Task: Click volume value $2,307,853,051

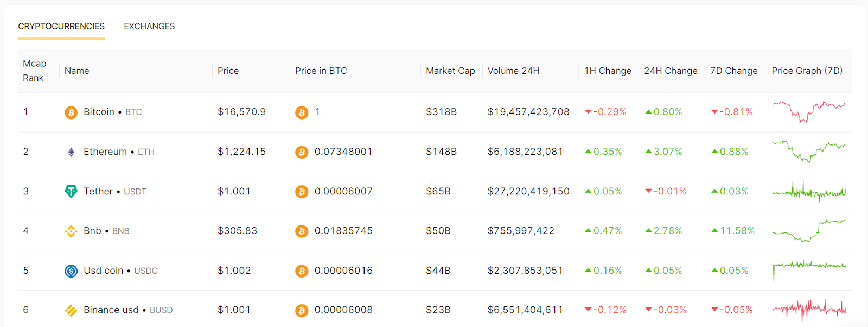Action: point(525,271)
